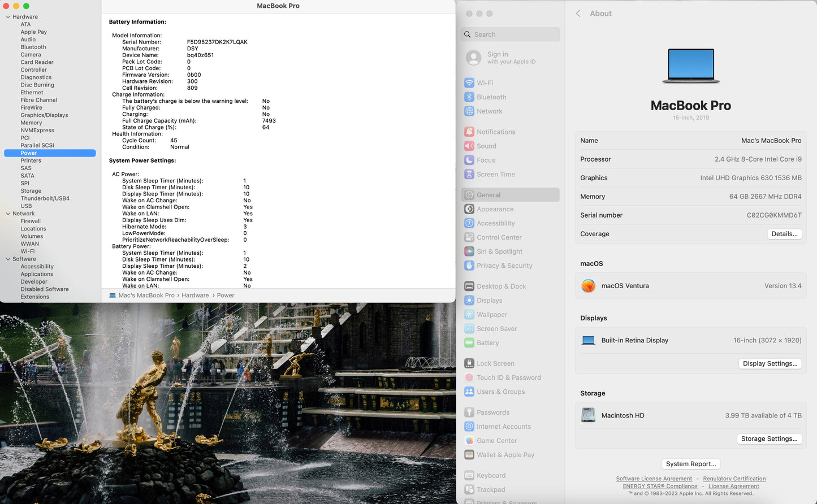Viewport: 817px width, 504px height.
Task: Open Storage in System Information sidebar
Action: coord(31,191)
